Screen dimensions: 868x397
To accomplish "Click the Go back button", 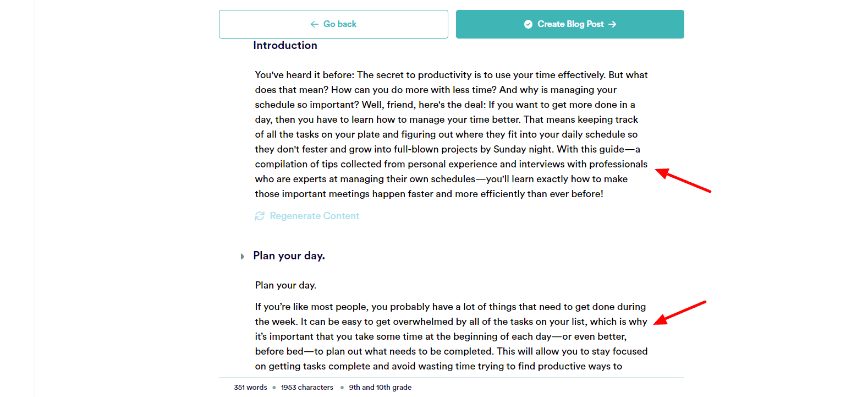I will point(333,24).
